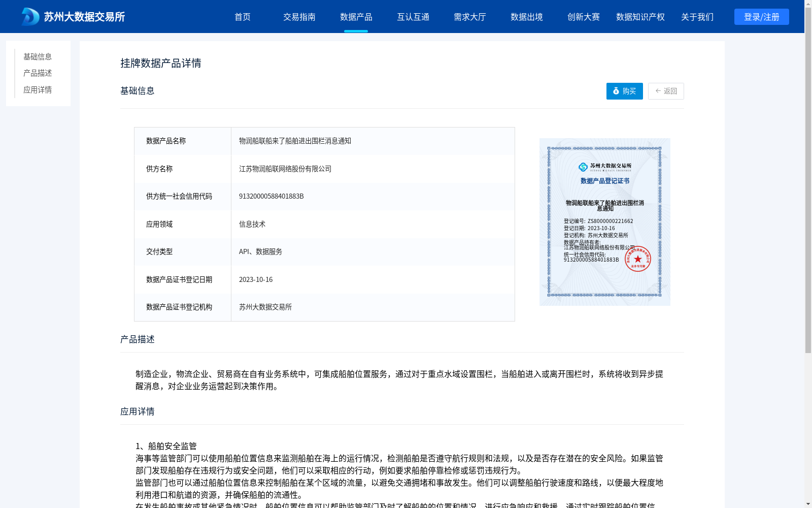
Task: Click the 数据产品名称 label cell
Action: click(x=183, y=141)
